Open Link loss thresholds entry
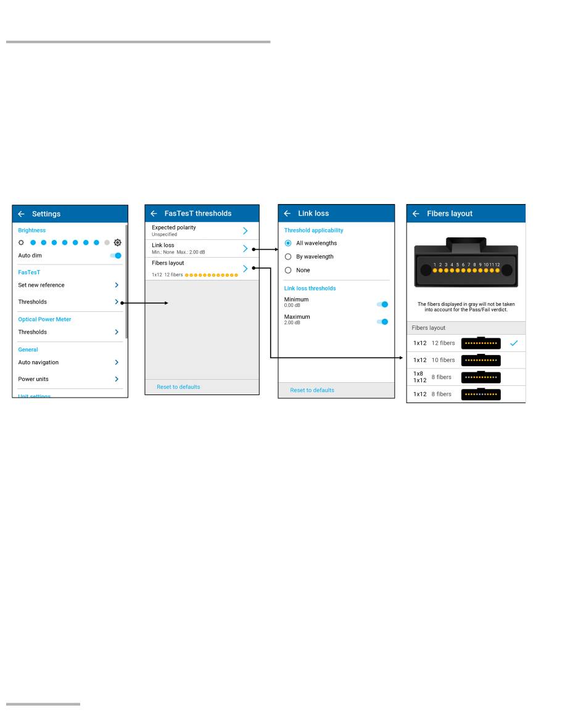This screenshot has width=586, height=728. pos(202,248)
